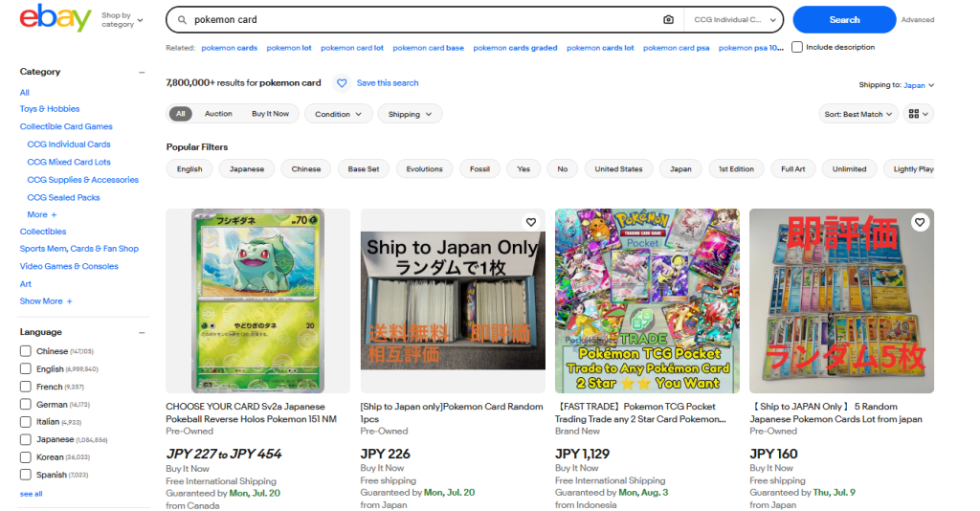Viewport: 980px width, 511px height.
Task: Open the Pokémon TCG Pocket trade image
Action: point(647,300)
